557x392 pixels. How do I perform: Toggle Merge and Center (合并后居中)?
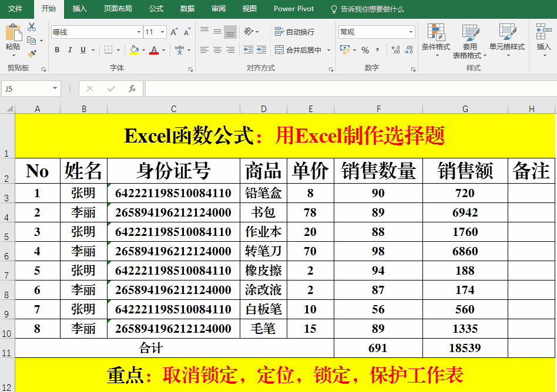[298, 50]
